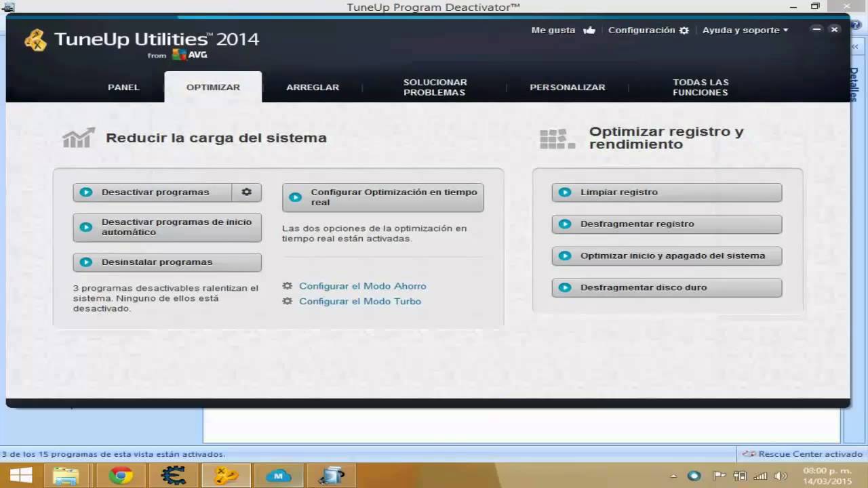Click the Optimizar registro blocks icon
Viewport: 868px width, 488px height.
[557, 139]
